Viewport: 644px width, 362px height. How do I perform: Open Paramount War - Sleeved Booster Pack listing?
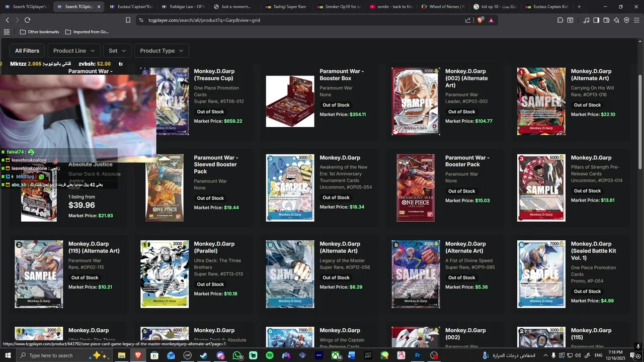(216, 164)
